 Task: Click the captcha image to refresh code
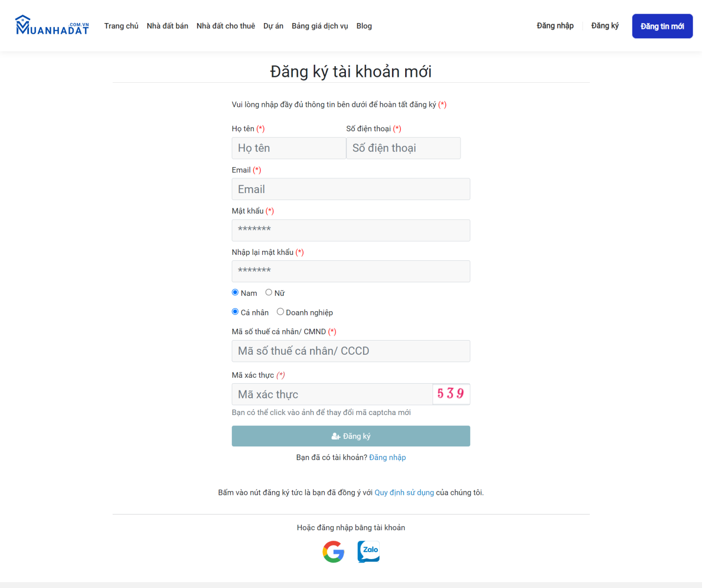click(x=451, y=394)
